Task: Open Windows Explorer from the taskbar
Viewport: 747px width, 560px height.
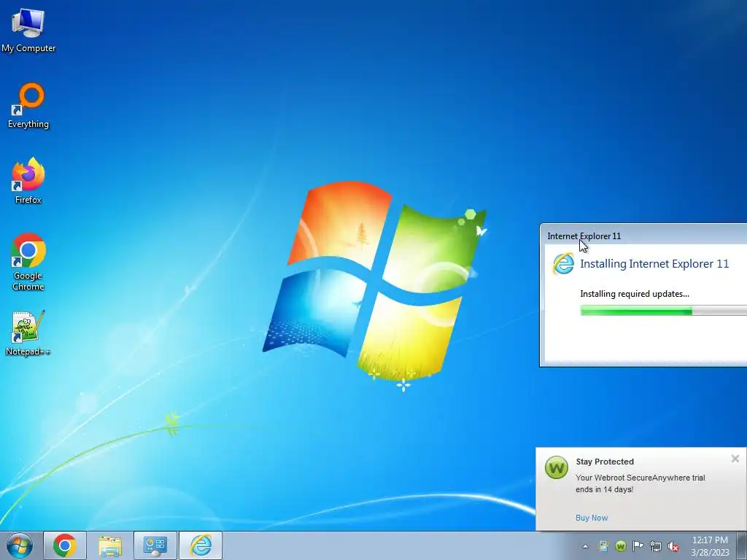Action: 110,545
